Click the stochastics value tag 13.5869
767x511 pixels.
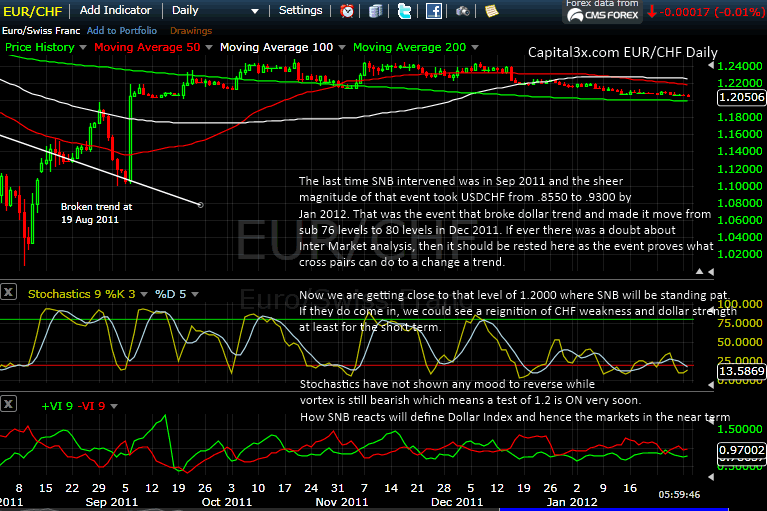pyautogui.click(x=741, y=371)
